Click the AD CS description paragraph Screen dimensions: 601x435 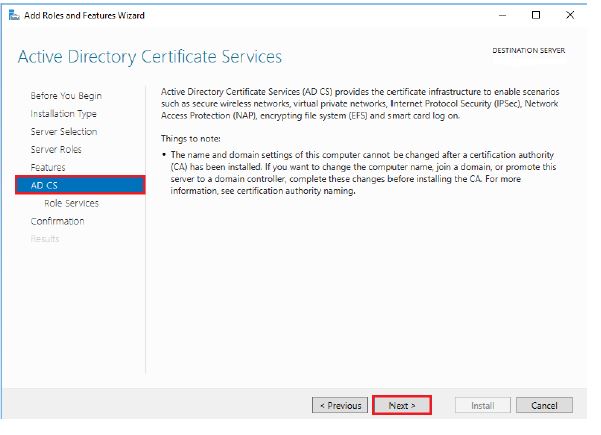click(360, 103)
